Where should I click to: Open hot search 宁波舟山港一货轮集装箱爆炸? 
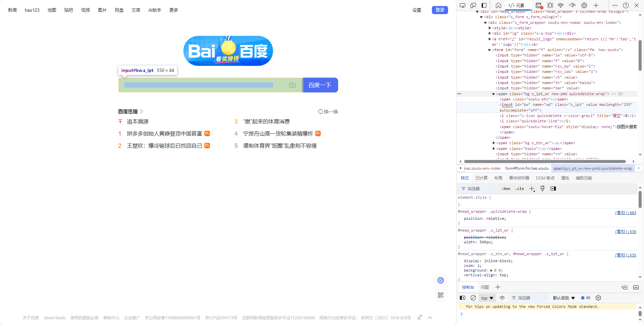(x=278, y=134)
